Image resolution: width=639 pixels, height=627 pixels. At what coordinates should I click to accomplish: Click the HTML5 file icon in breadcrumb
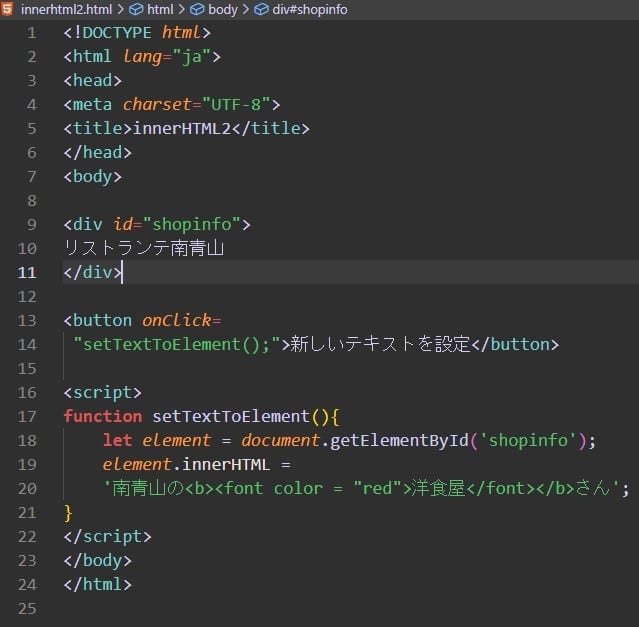pos(8,9)
